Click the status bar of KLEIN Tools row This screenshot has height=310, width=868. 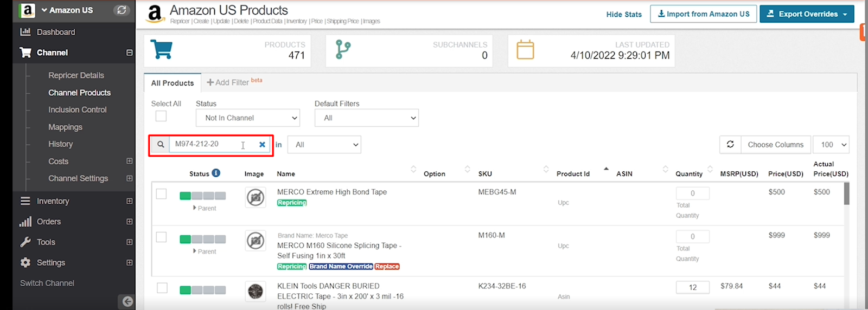(x=203, y=290)
